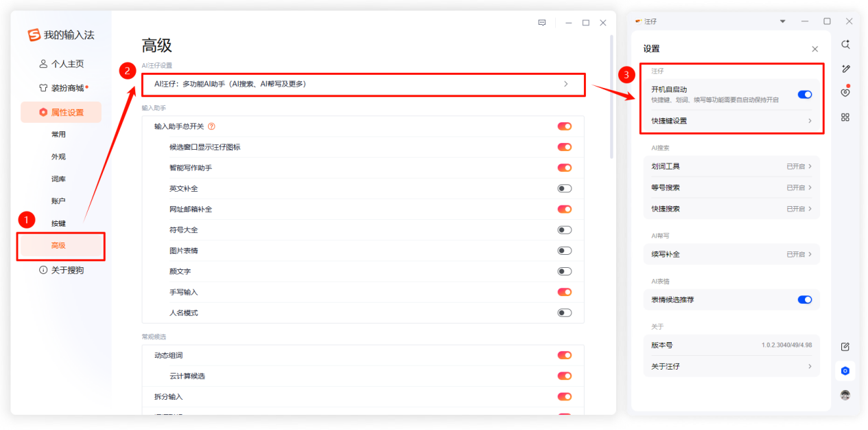Image resolution: width=868 pixels, height=430 pixels.
Task: Toggle 表情候选推荐 off
Action: click(804, 299)
